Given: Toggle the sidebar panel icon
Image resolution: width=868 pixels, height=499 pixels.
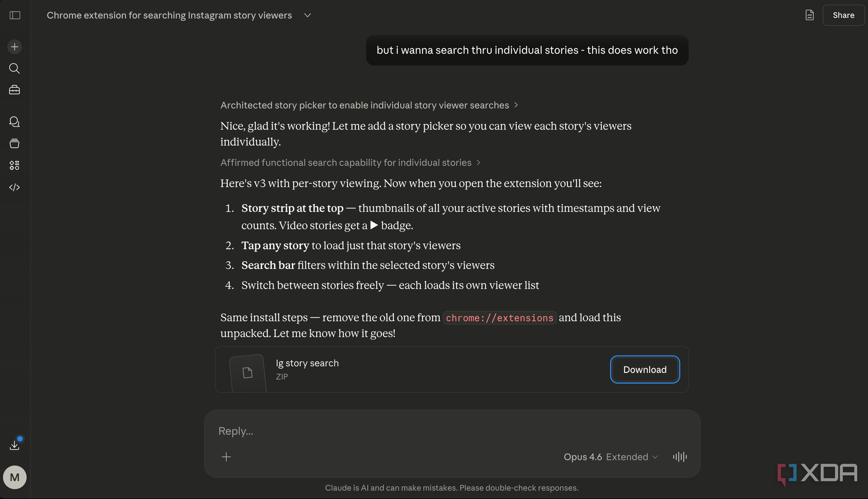Looking at the screenshot, I should [x=15, y=15].
